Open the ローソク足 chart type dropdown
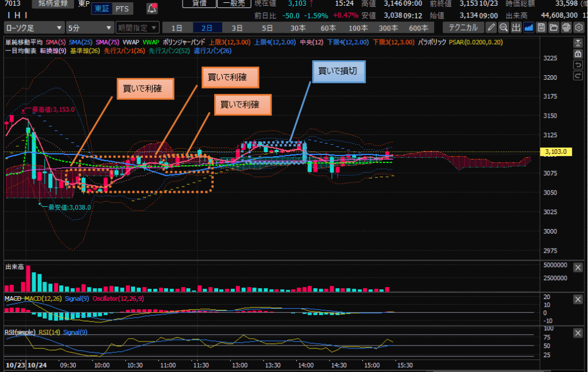 (x=33, y=28)
